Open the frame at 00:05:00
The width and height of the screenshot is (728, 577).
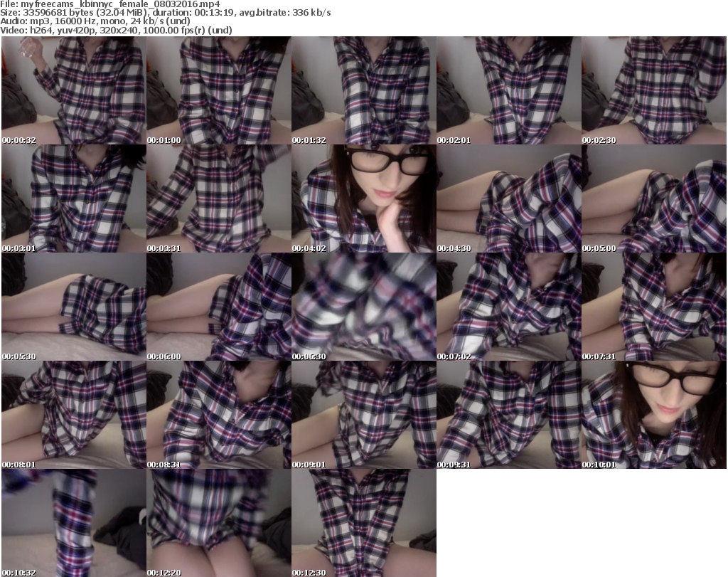pos(654,198)
